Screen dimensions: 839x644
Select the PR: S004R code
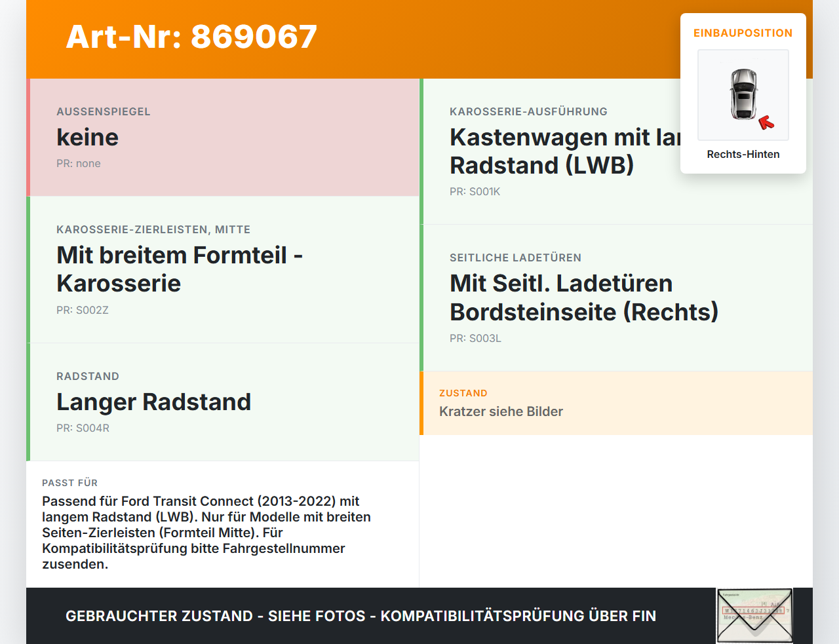click(83, 428)
